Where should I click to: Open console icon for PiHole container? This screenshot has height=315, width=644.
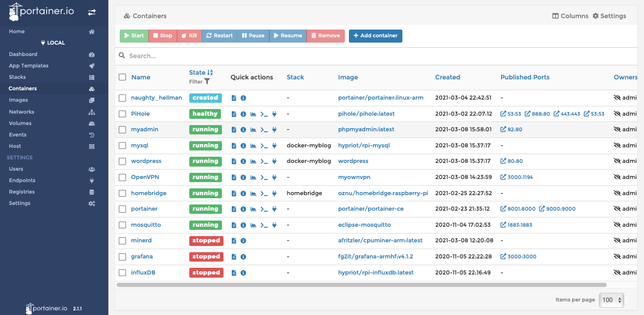[264, 114]
